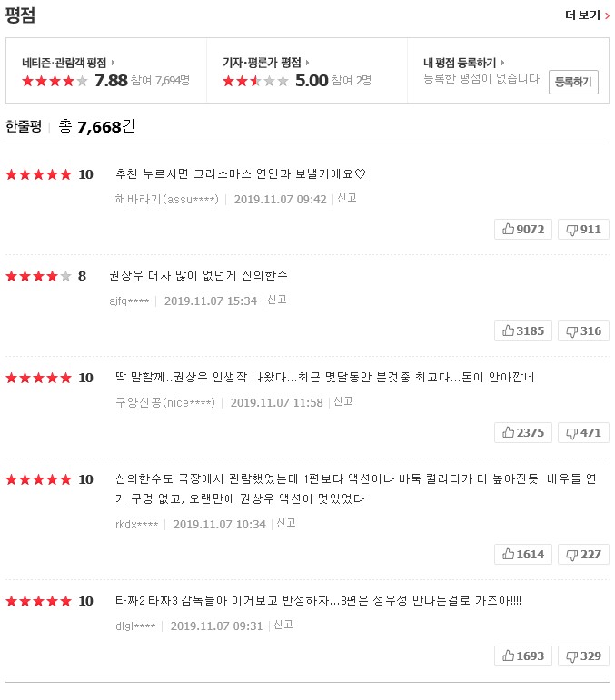Report the 구양신공(nice****) review

343,401
